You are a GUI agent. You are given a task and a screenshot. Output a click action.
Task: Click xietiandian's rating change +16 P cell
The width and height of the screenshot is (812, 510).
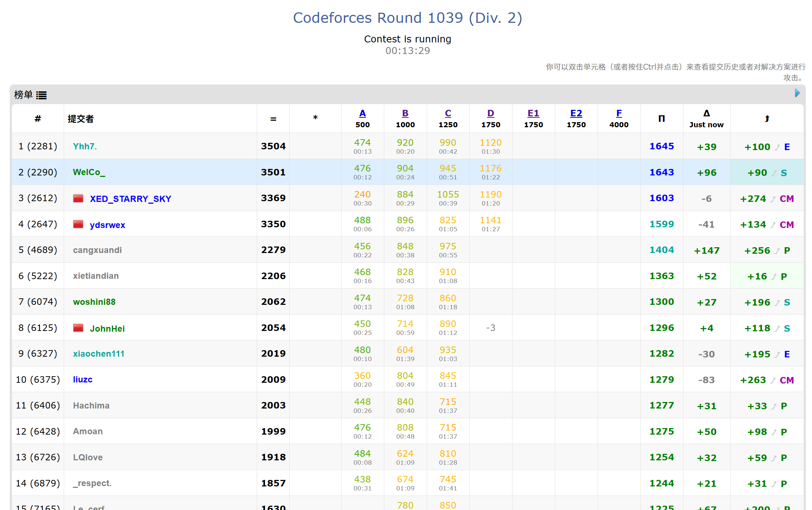tap(767, 276)
